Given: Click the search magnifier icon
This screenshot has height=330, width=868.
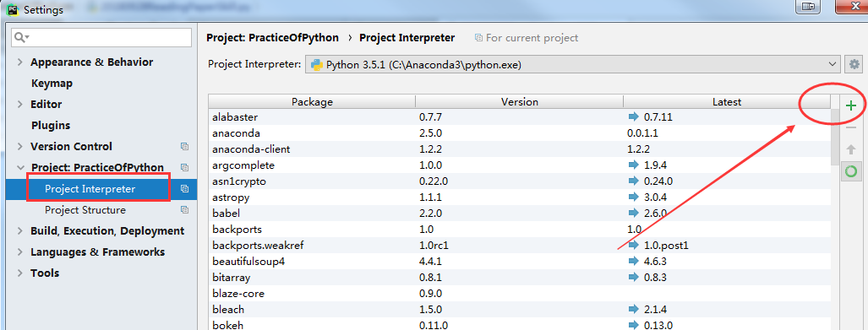Looking at the screenshot, I should point(21,38).
